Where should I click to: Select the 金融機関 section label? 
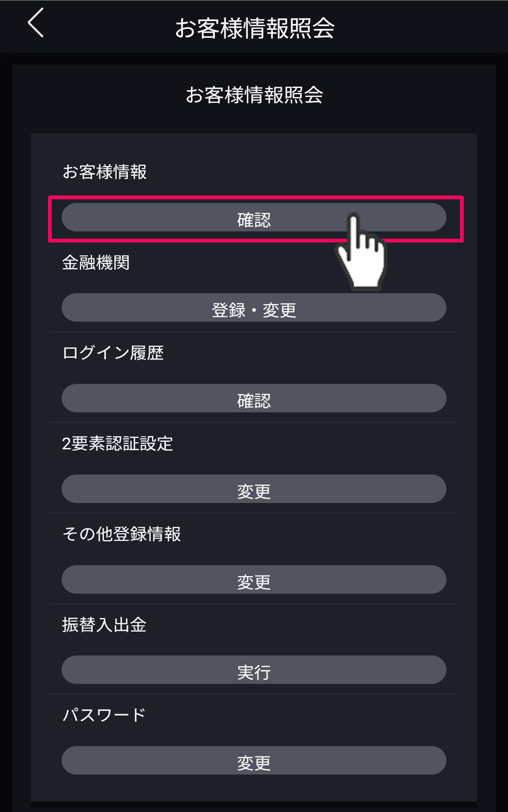point(95,263)
